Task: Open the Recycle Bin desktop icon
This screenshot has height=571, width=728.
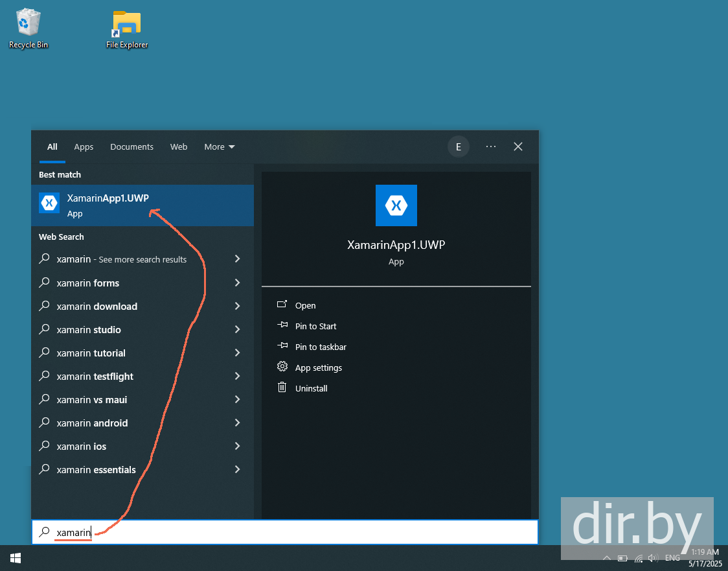Action: (x=28, y=29)
